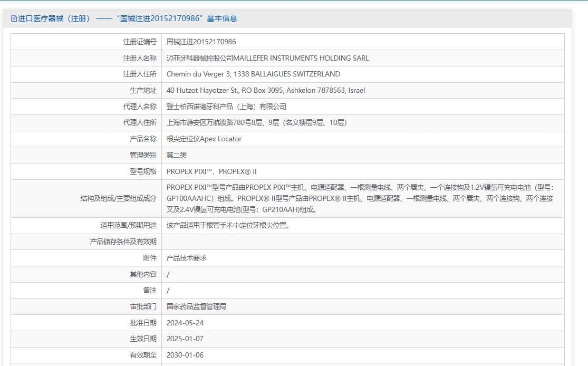Click the document icon in the panel header

tap(14, 18)
